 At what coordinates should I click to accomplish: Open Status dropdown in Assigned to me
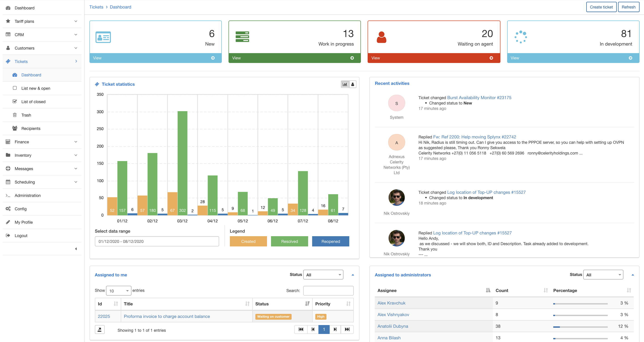point(323,275)
